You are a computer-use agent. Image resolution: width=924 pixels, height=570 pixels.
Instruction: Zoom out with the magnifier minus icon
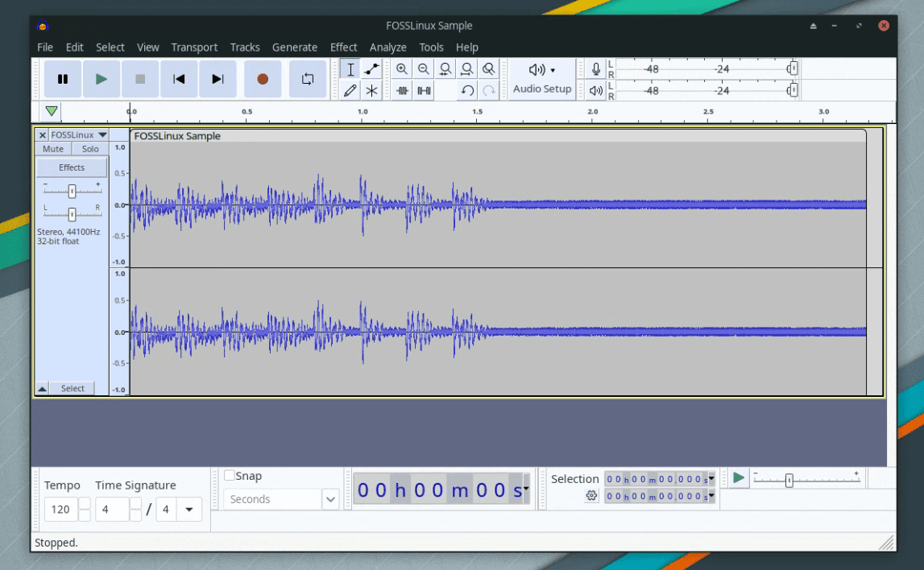pyautogui.click(x=423, y=69)
